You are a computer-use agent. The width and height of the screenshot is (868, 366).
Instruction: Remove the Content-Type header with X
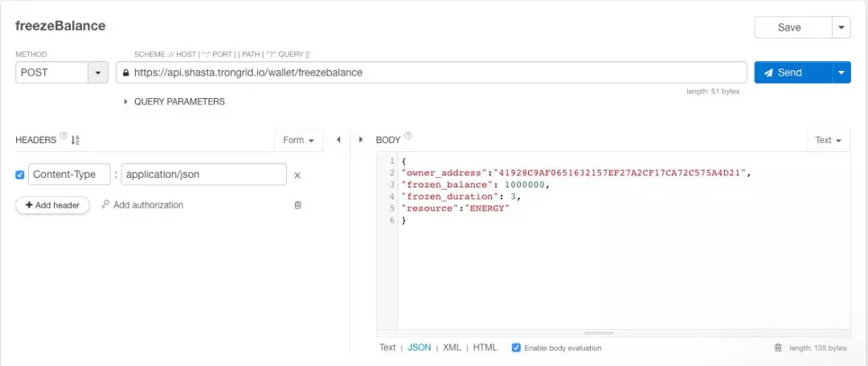pos(297,175)
